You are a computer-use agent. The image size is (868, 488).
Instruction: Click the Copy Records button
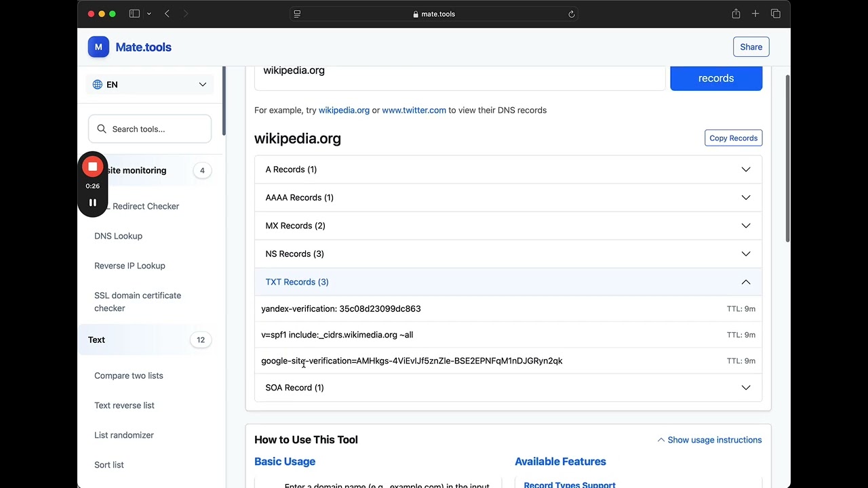tap(733, 138)
